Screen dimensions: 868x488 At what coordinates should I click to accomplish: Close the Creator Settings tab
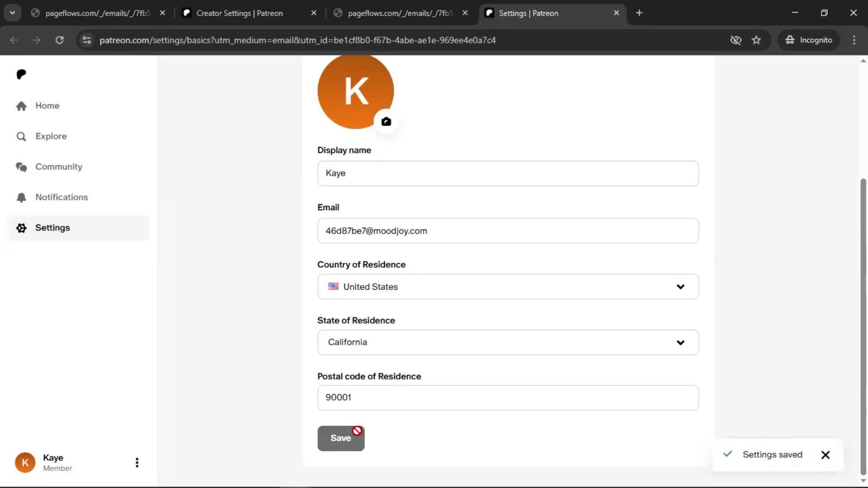pos(314,13)
